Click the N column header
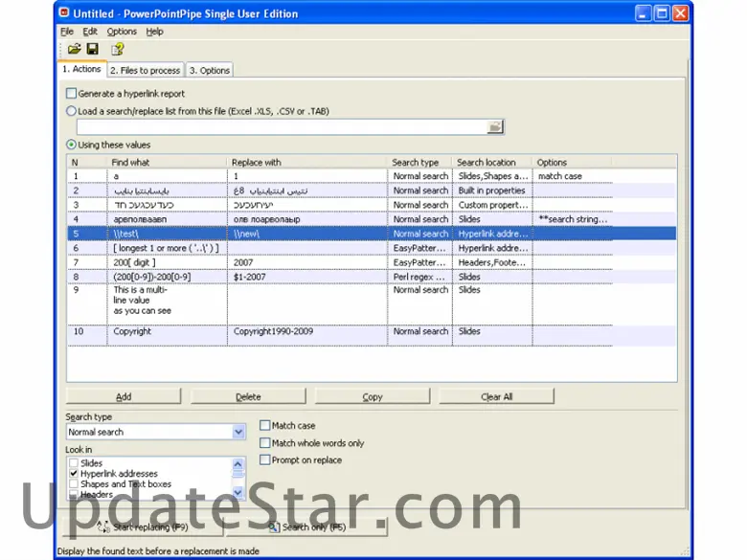Viewport: 747px width, 560px height. (87, 162)
